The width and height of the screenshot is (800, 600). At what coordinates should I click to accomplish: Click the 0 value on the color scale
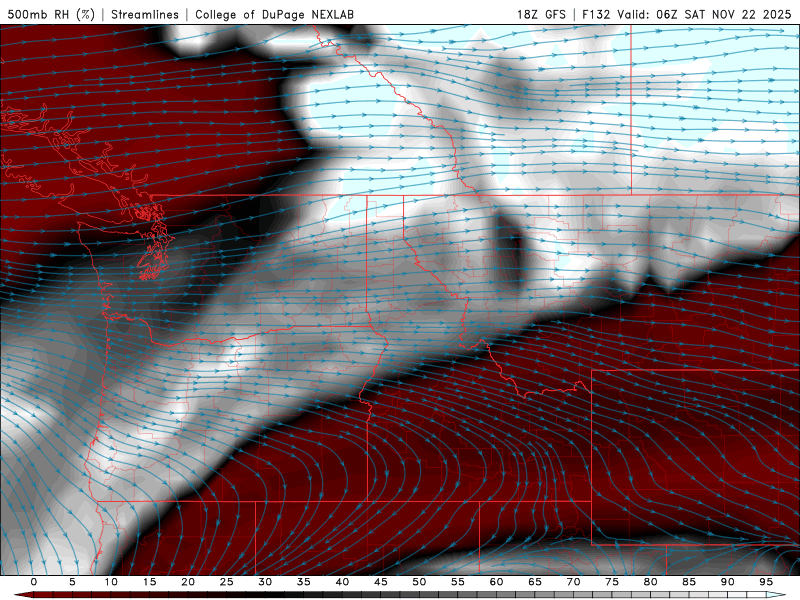coord(34,582)
